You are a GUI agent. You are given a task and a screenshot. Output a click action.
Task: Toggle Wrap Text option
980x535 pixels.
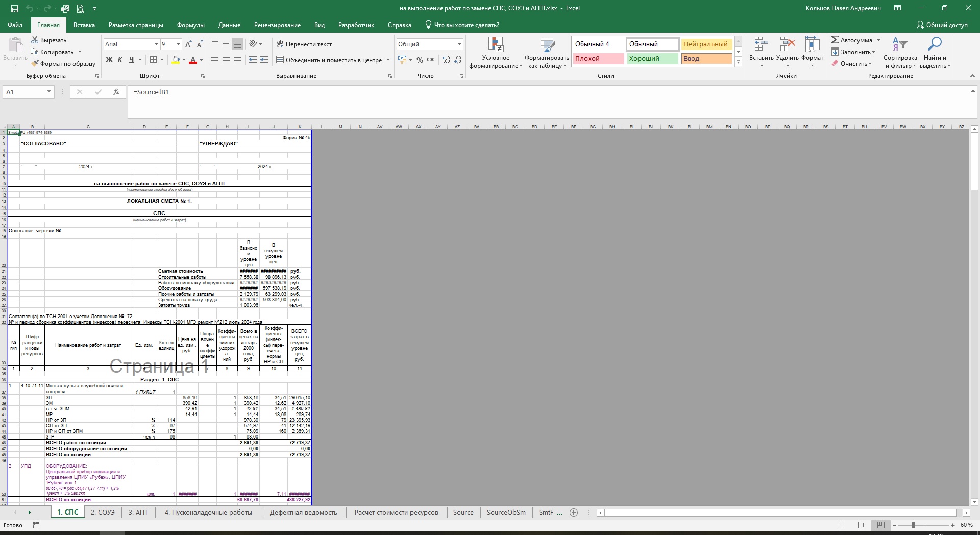(x=304, y=44)
